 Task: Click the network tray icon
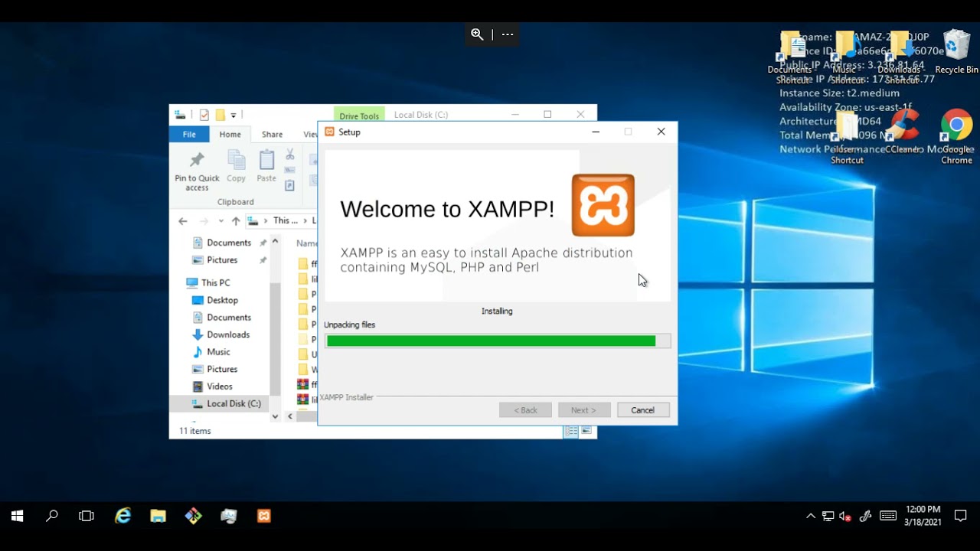click(x=828, y=516)
